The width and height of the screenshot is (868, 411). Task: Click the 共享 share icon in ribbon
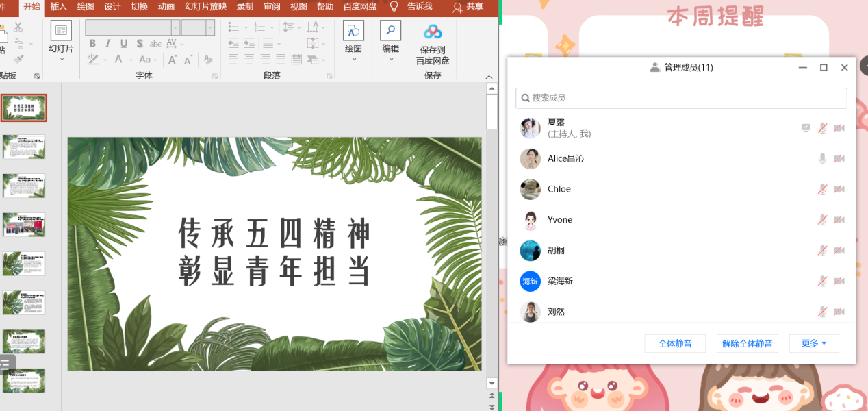pos(458,7)
